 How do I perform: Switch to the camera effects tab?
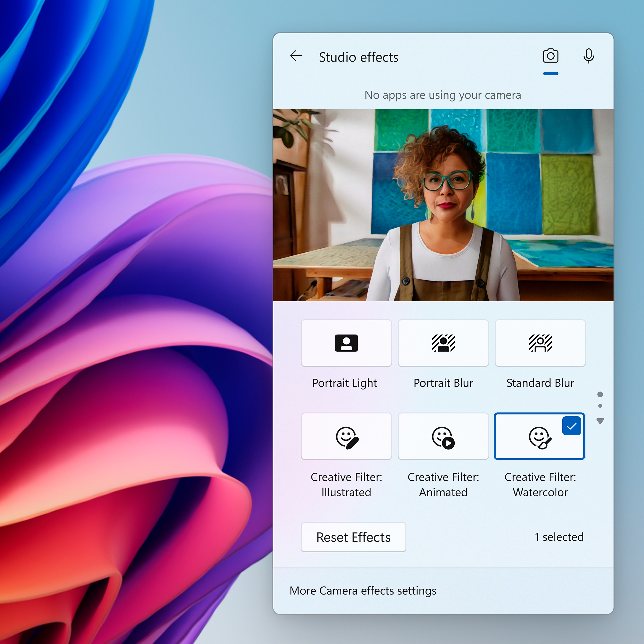(x=550, y=56)
